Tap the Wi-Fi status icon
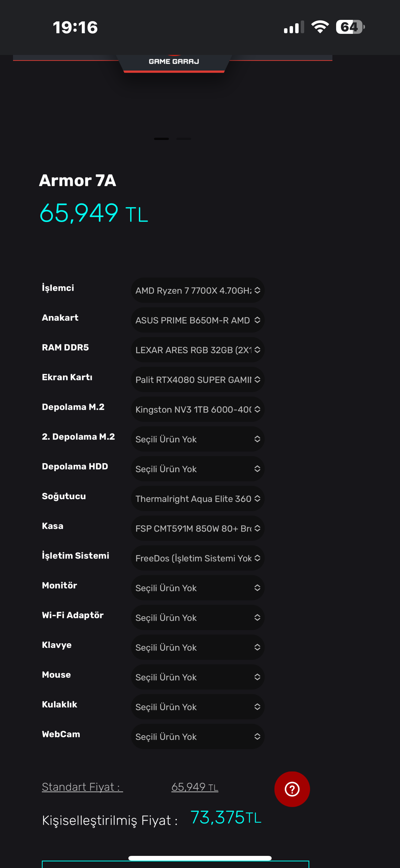Screen dimensions: 400x868 tap(320, 27)
